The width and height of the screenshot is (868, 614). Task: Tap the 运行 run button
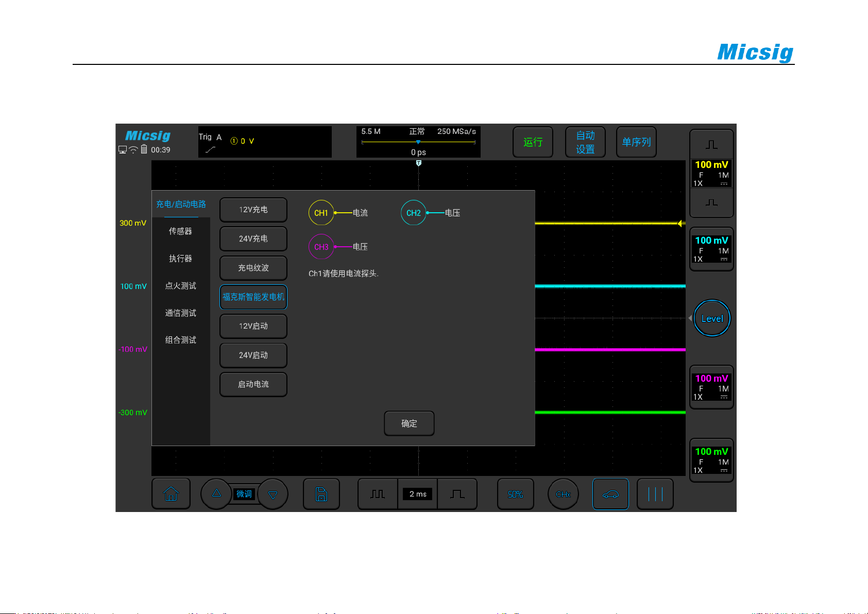[533, 142]
